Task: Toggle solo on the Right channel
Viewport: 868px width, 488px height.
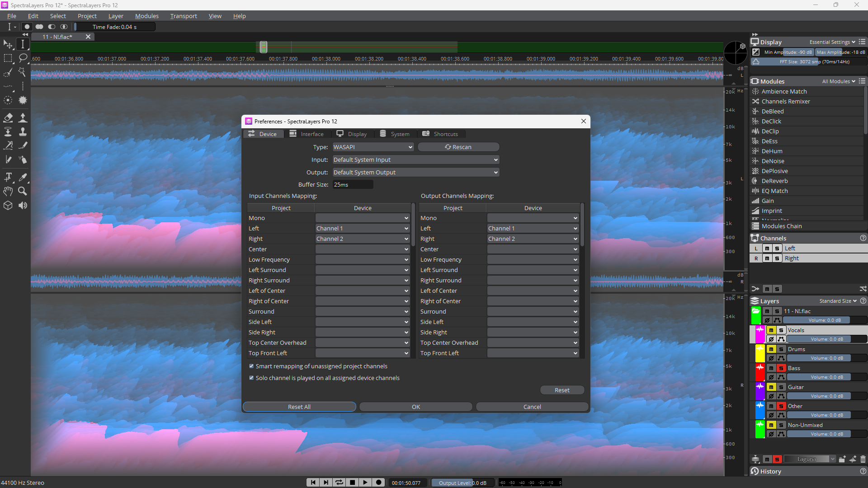Action: click(x=777, y=258)
